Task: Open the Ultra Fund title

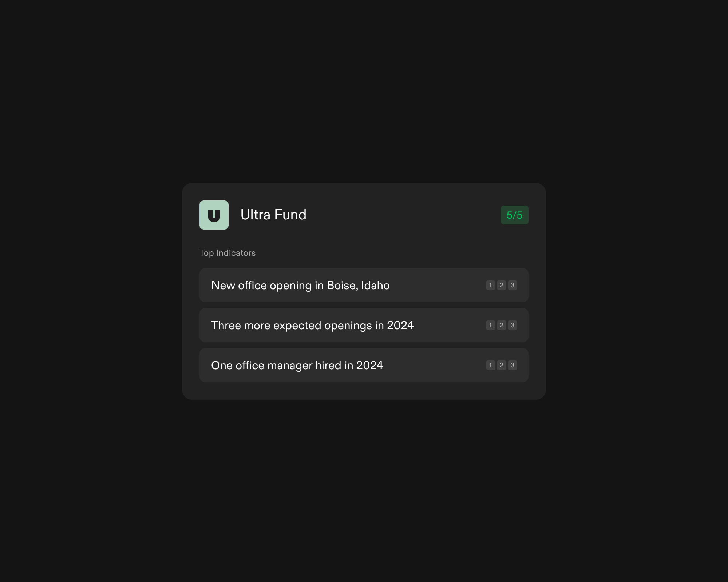Action: pyautogui.click(x=273, y=215)
